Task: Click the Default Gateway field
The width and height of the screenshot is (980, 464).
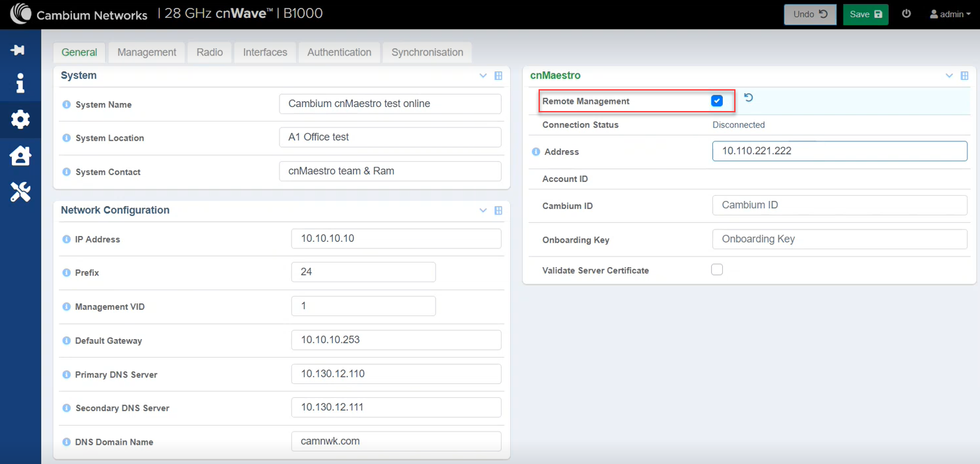Action: (396, 340)
